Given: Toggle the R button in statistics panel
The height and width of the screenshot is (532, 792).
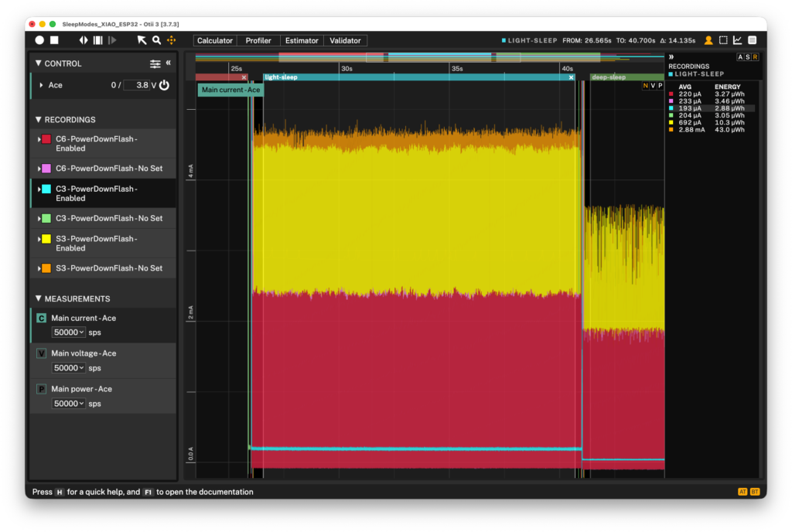Looking at the screenshot, I should [x=755, y=57].
